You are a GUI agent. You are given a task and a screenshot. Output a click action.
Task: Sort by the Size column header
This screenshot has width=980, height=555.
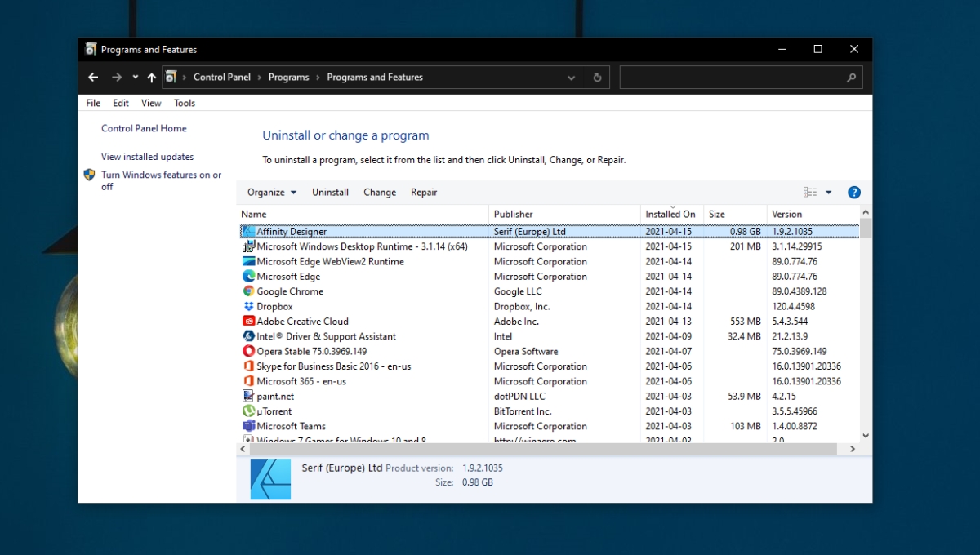[735, 214]
